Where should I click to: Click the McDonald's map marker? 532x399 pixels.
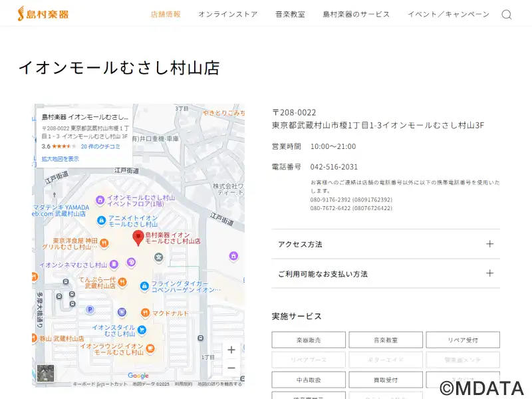(x=145, y=313)
